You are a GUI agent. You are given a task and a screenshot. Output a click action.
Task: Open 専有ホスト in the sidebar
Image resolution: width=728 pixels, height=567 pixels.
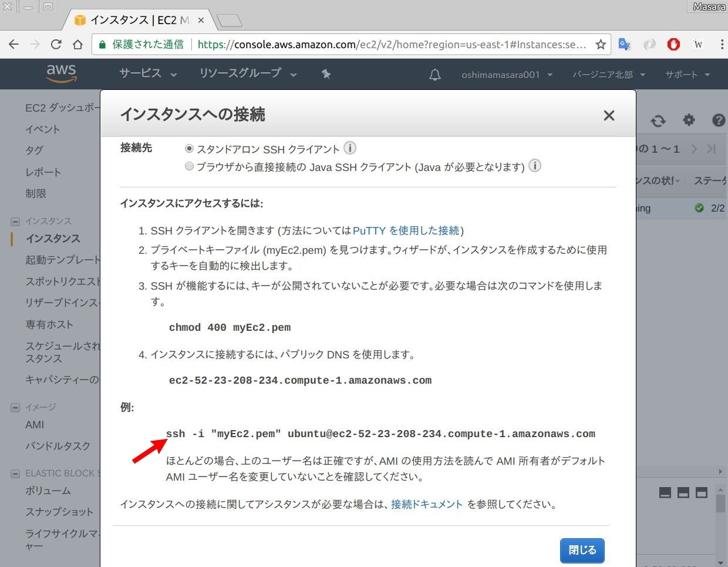pyautogui.click(x=49, y=324)
